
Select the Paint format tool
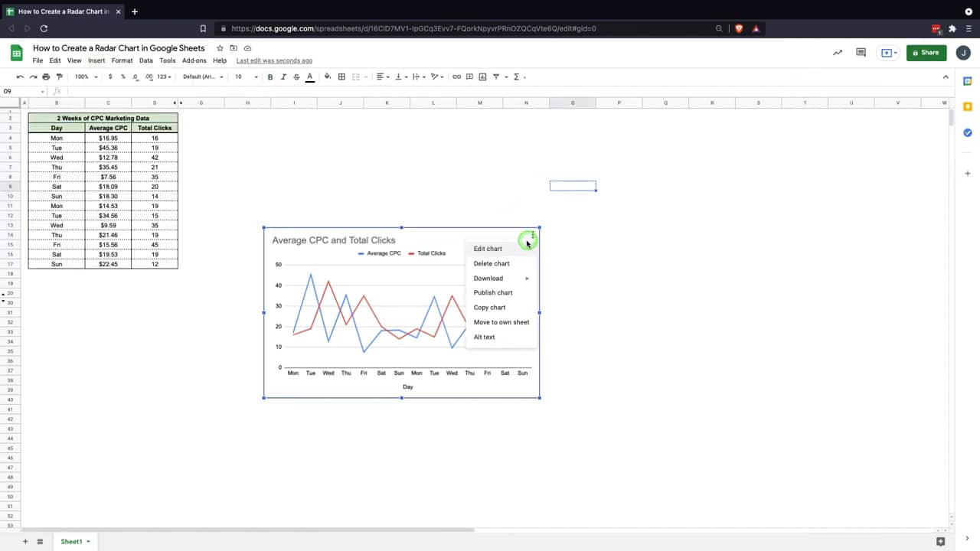pyautogui.click(x=59, y=77)
